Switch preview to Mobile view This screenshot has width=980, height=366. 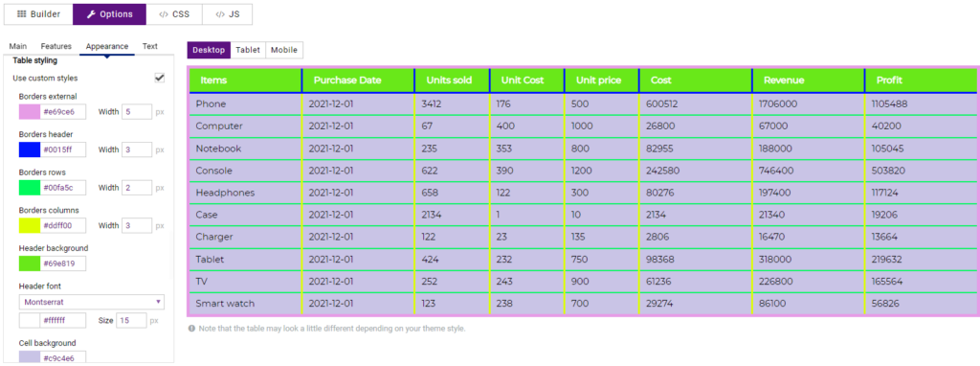pyautogui.click(x=284, y=50)
